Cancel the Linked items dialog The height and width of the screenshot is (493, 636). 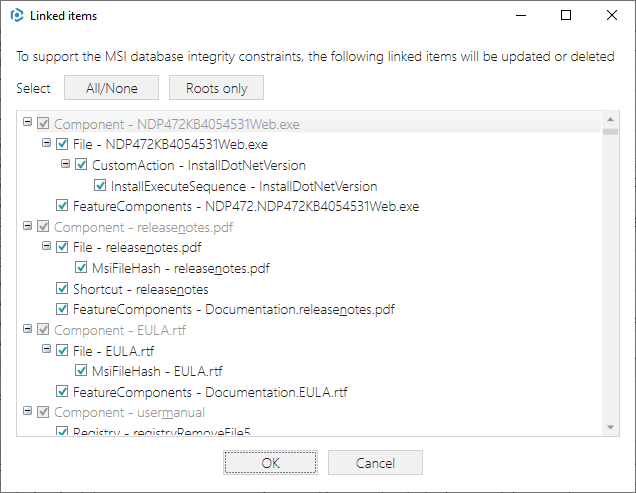click(375, 463)
